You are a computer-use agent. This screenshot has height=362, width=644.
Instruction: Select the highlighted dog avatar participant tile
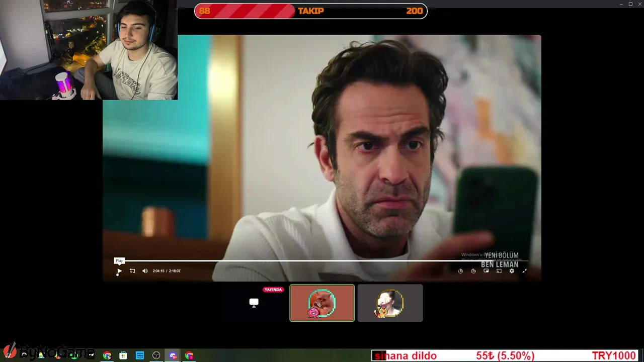point(322,303)
